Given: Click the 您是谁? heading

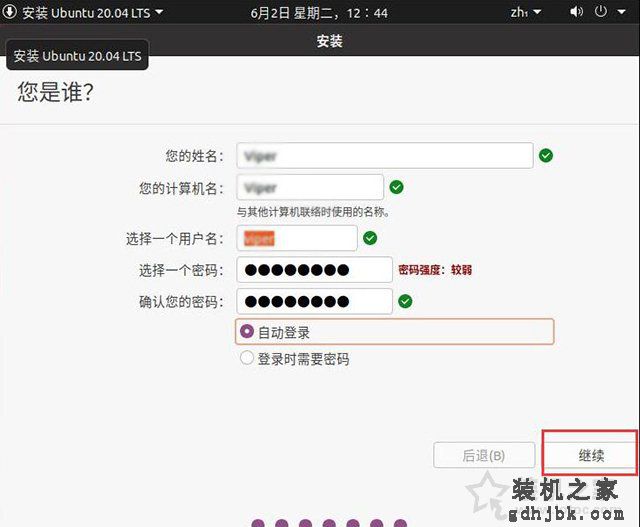Looking at the screenshot, I should (56, 92).
